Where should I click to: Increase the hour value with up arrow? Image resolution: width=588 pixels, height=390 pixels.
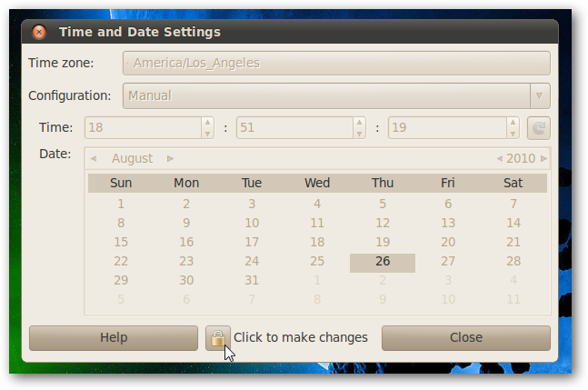(x=208, y=122)
